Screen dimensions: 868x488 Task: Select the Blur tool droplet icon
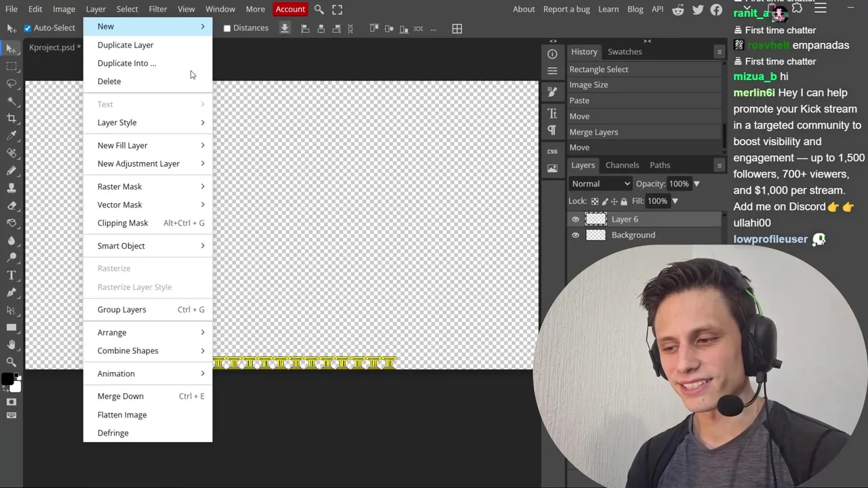pos(12,240)
